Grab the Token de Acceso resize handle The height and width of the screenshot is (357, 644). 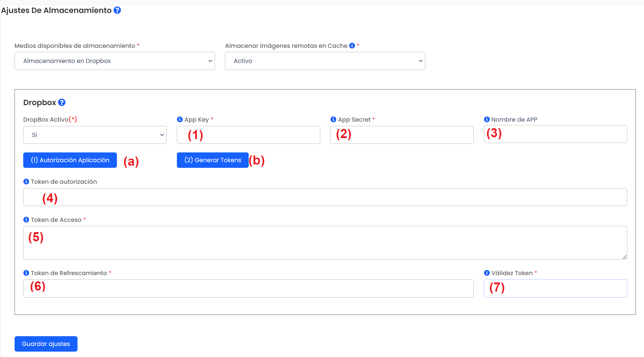tap(625, 257)
